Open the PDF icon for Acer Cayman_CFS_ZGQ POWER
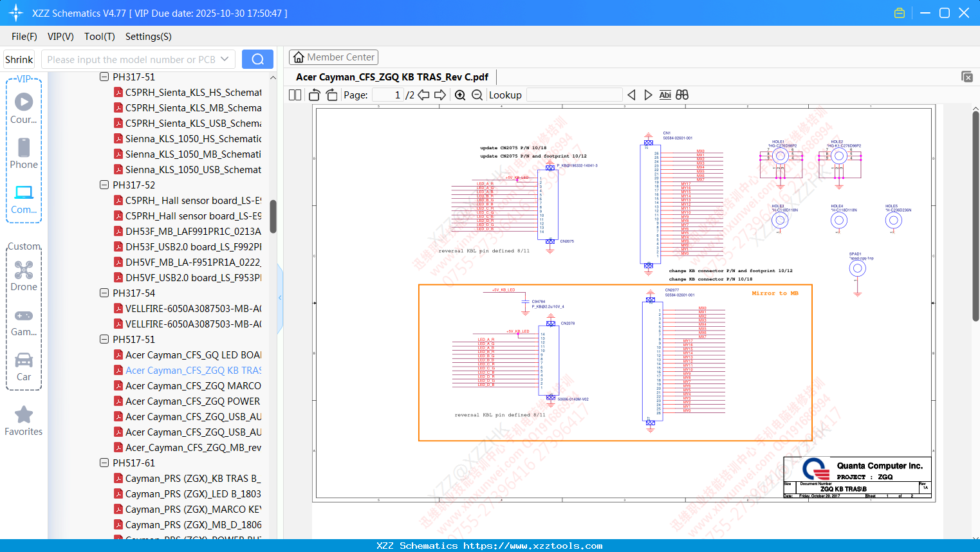Screen dimensions: 980x552 [118, 401]
